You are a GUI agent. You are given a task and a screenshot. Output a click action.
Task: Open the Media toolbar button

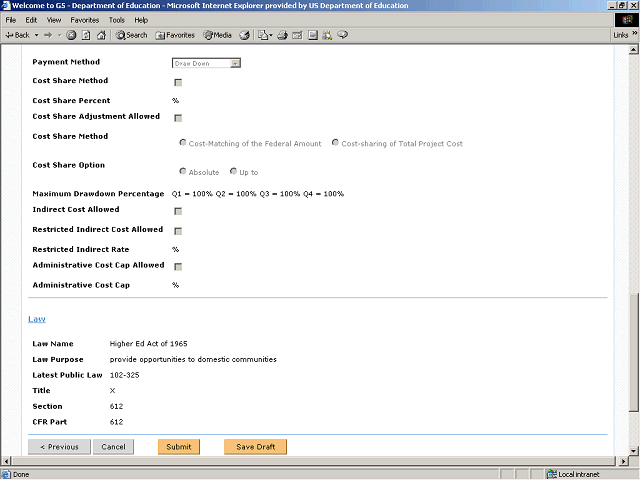pos(218,35)
